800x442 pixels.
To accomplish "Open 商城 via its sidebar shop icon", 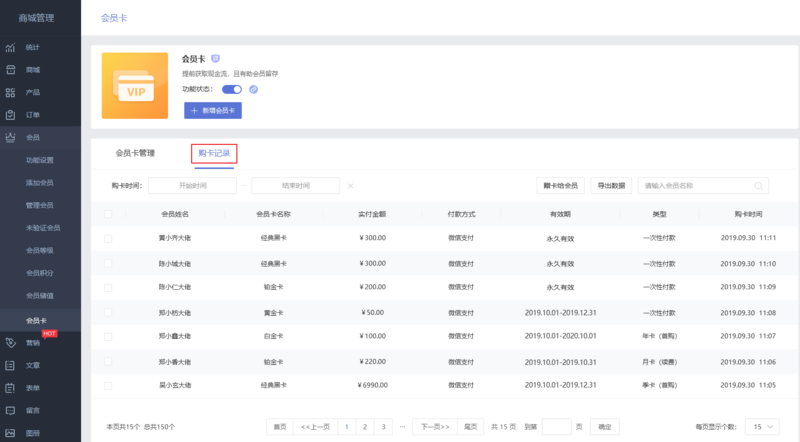I will pyautogui.click(x=10, y=70).
